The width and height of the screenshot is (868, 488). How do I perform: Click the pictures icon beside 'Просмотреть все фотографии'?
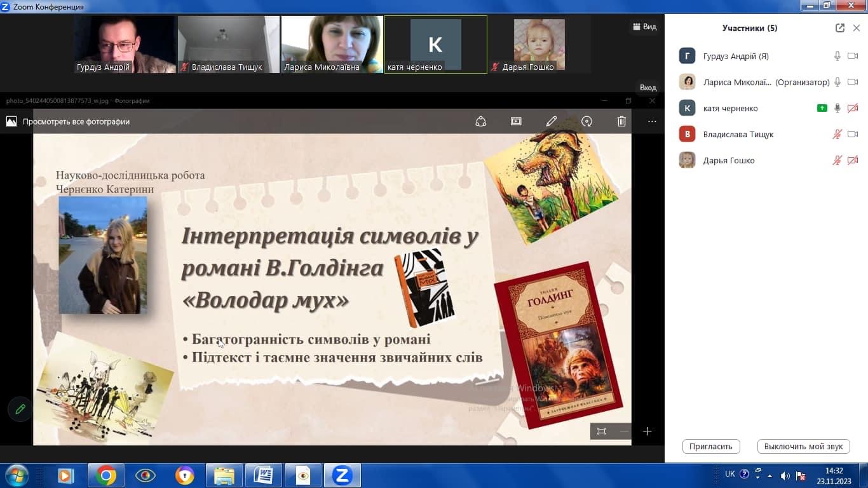point(11,121)
